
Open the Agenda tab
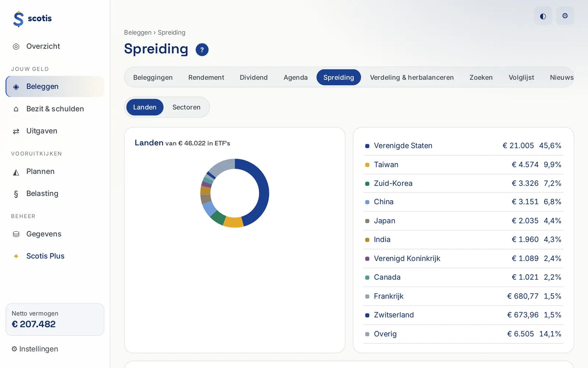click(295, 77)
